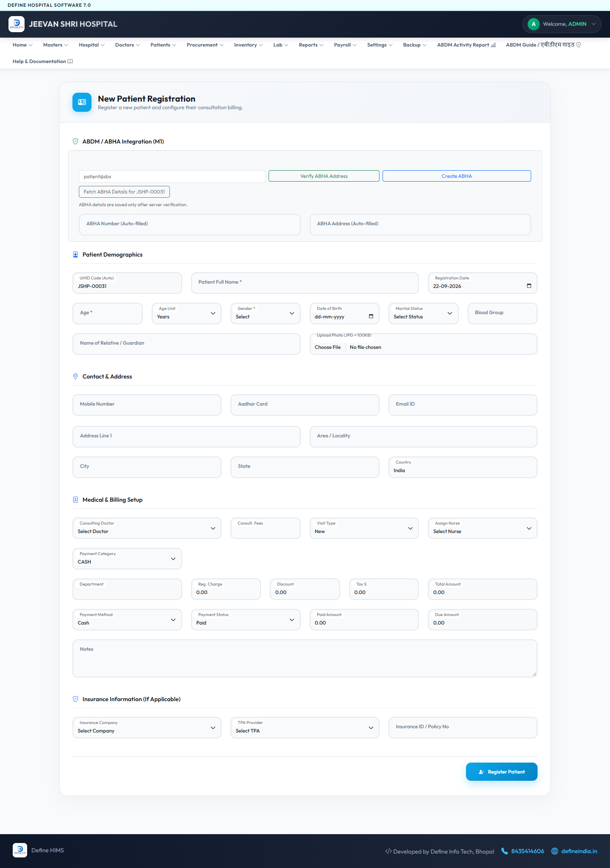Open the ABDM Activity Report

tap(466, 45)
